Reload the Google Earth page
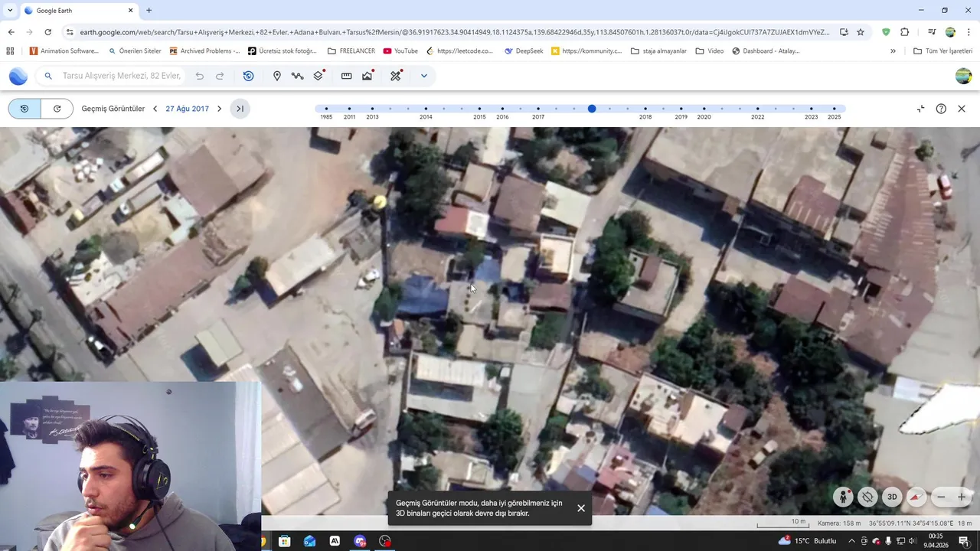Viewport: 980px width, 551px height. 47,32
